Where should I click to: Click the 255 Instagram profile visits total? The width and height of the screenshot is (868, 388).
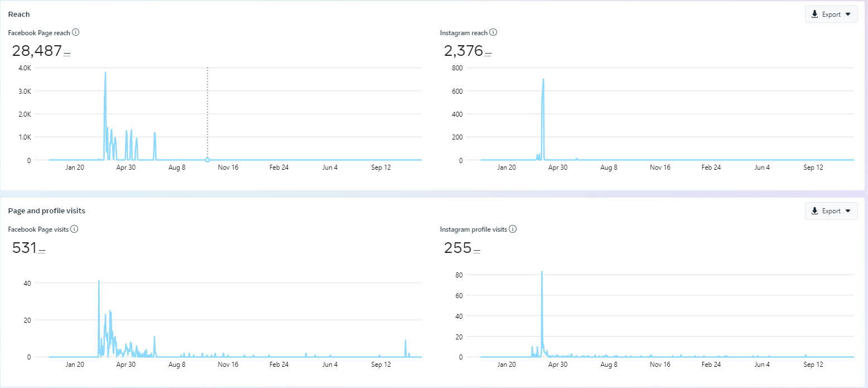pyautogui.click(x=458, y=247)
